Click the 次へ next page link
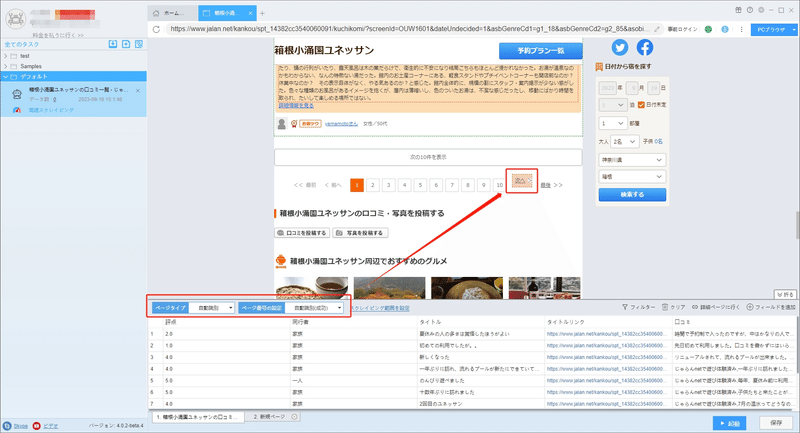The height and width of the screenshot is (433, 800). 522,181
